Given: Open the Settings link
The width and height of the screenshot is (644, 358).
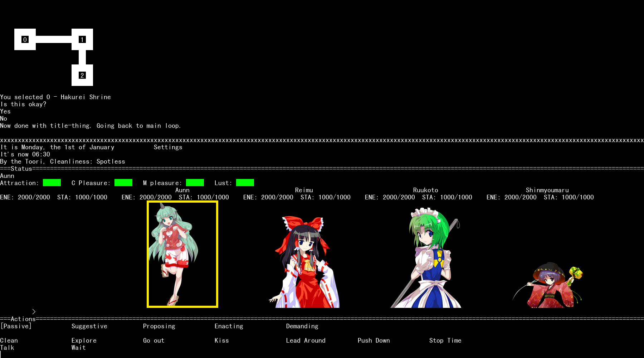Looking at the screenshot, I should point(168,147).
